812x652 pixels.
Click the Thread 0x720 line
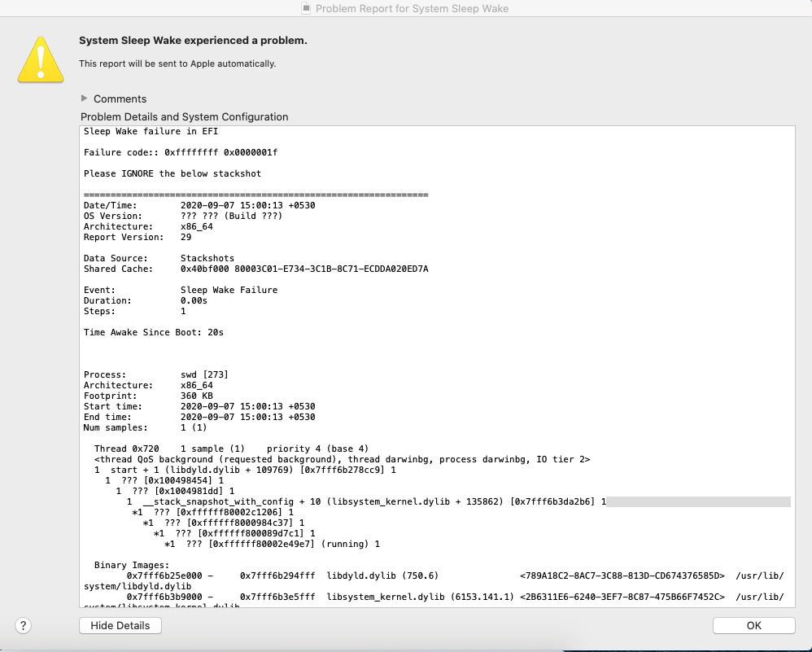tap(232, 449)
